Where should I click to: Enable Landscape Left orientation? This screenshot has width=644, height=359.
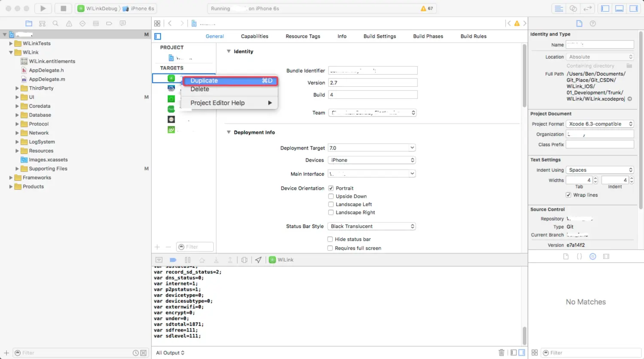[331, 204]
